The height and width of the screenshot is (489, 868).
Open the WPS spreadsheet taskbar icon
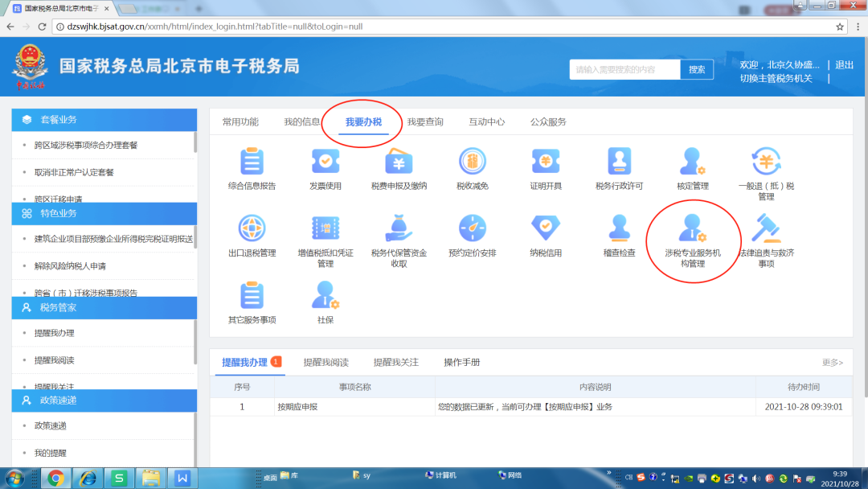[119, 478]
